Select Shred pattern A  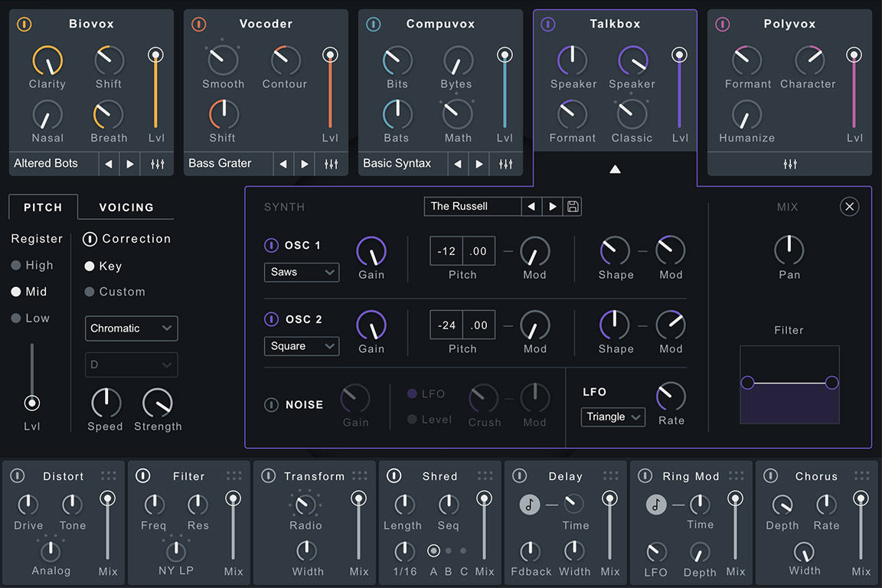point(433,550)
